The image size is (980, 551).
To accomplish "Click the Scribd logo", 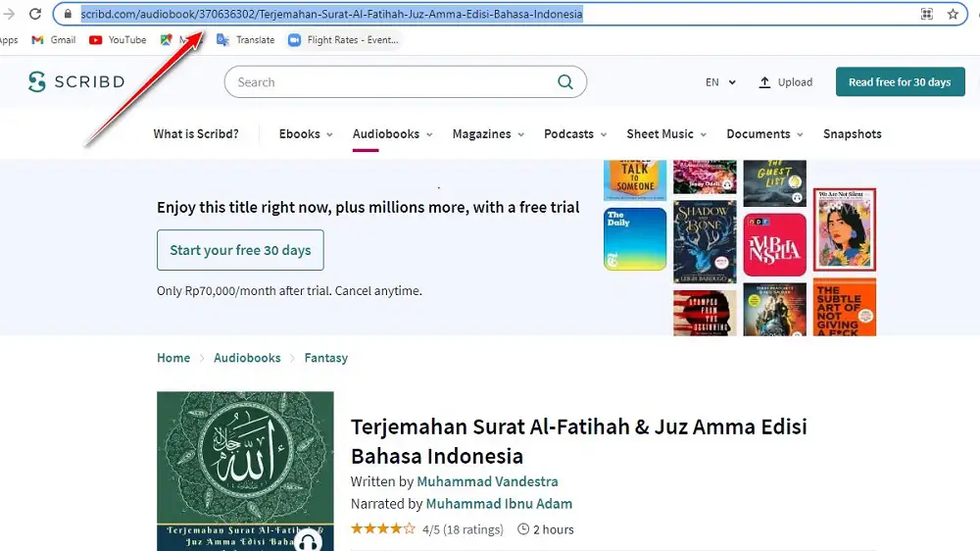I will tap(76, 81).
